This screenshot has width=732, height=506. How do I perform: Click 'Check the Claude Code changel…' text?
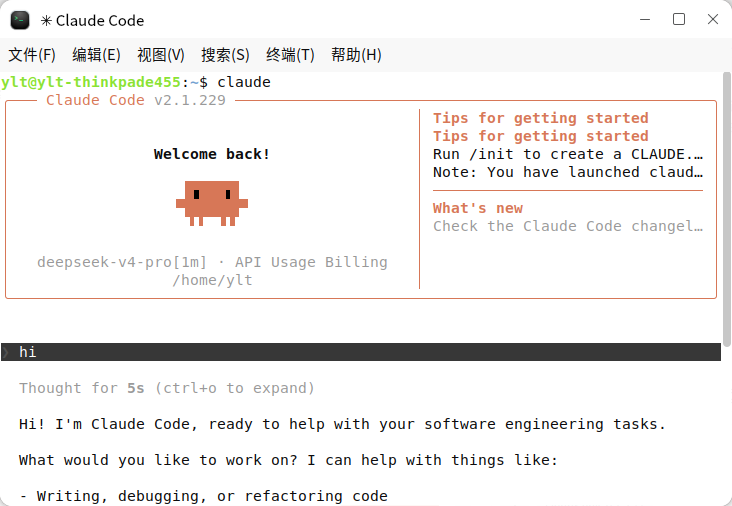click(x=568, y=226)
